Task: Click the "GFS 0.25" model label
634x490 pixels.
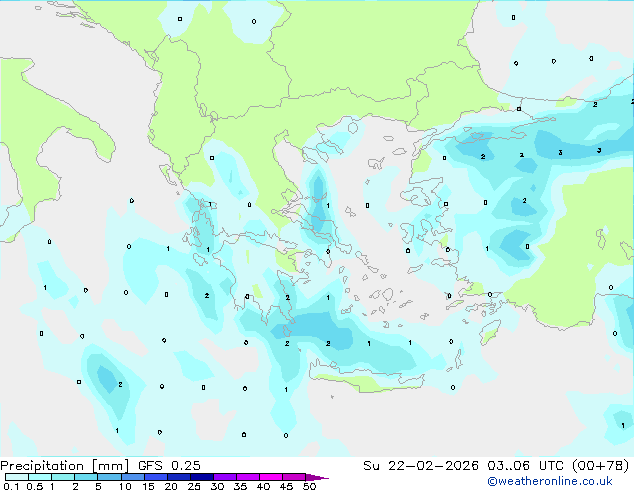Action: [x=169, y=466]
